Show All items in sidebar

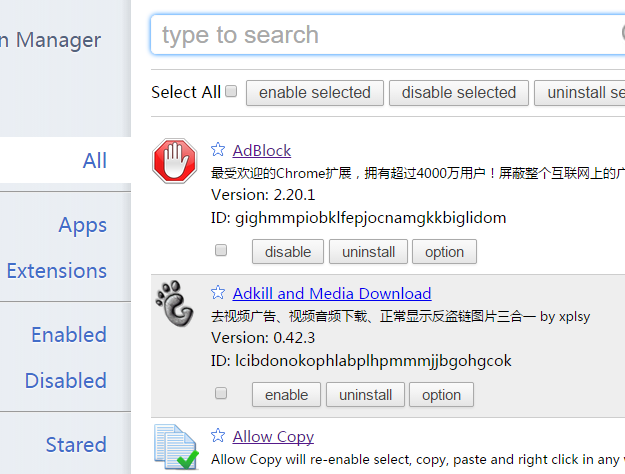94,161
